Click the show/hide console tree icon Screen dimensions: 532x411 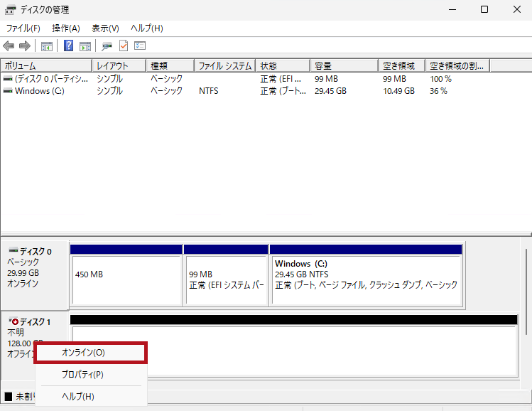point(47,46)
